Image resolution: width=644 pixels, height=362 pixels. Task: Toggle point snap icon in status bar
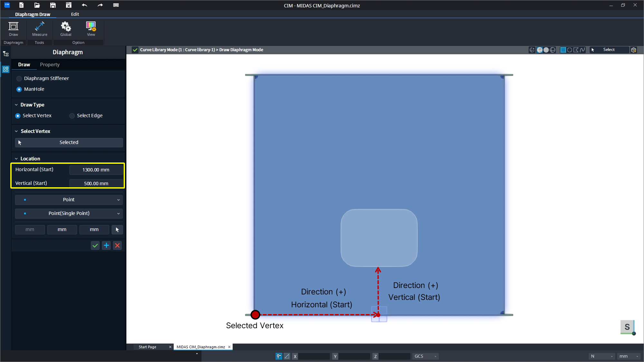tap(279, 356)
